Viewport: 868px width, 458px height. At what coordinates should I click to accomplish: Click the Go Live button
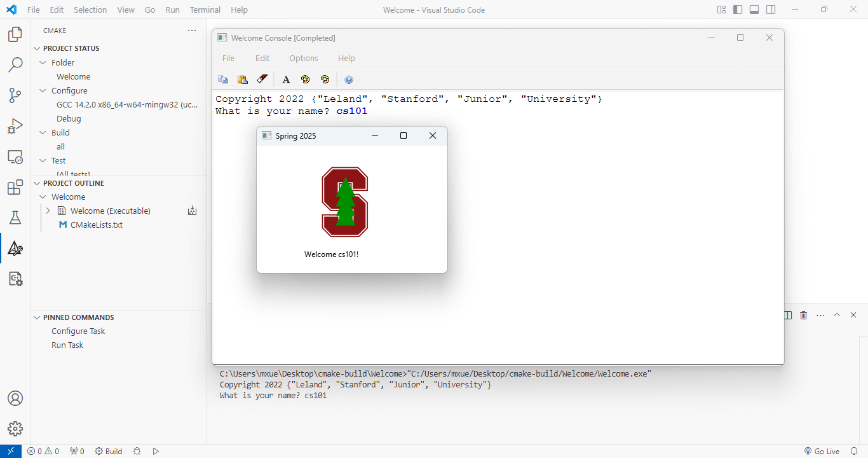(822, 451)
